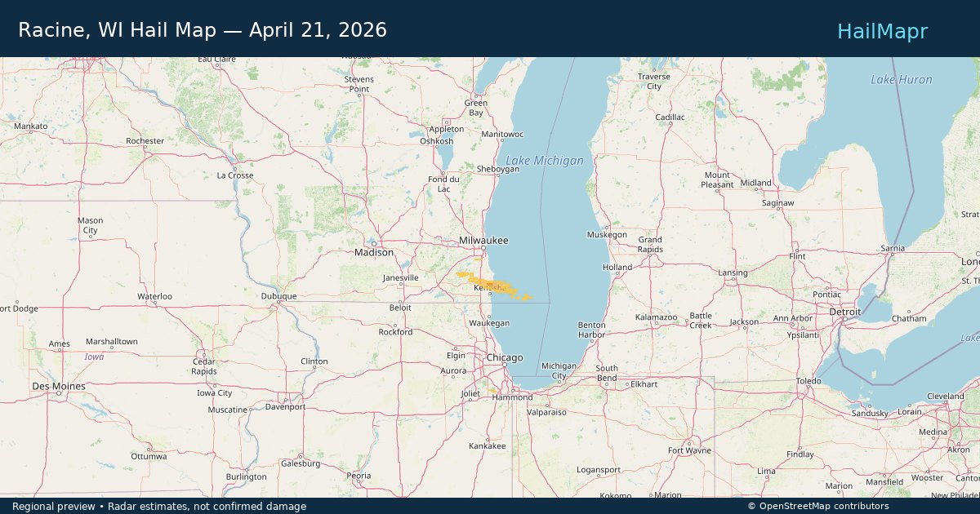Select the Waterloo label
The width and height of the screenshot is (980, 514).
154,296
